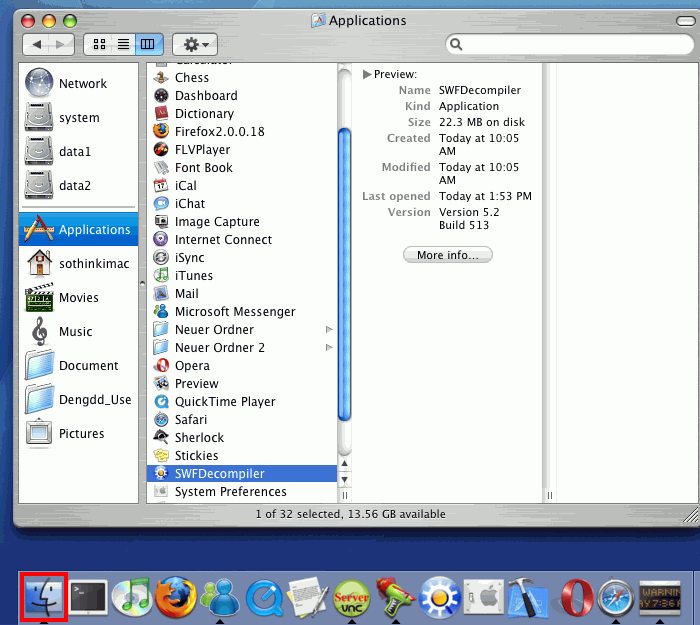Select Safari in the file list

pos(242,420)
